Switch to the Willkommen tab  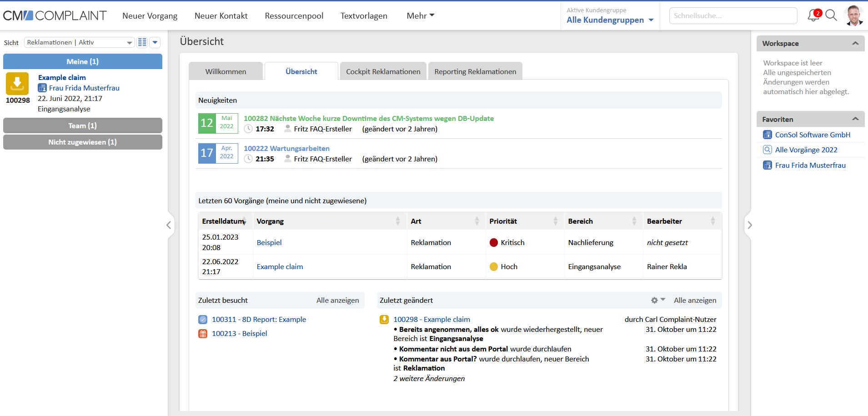click(x=226, y=71)
